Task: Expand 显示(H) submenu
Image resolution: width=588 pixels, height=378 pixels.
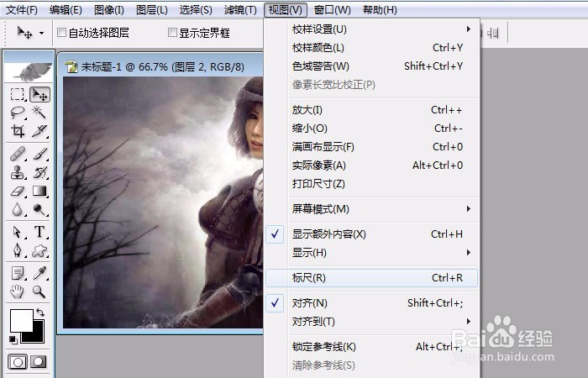Action: coord(371,253)
